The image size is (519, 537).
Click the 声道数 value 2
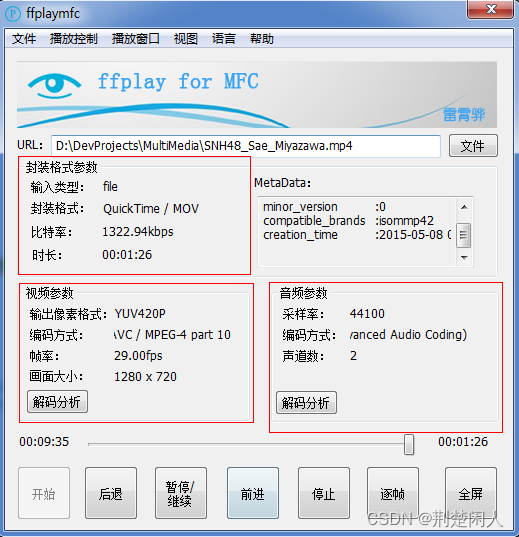(x=353, y=356)
